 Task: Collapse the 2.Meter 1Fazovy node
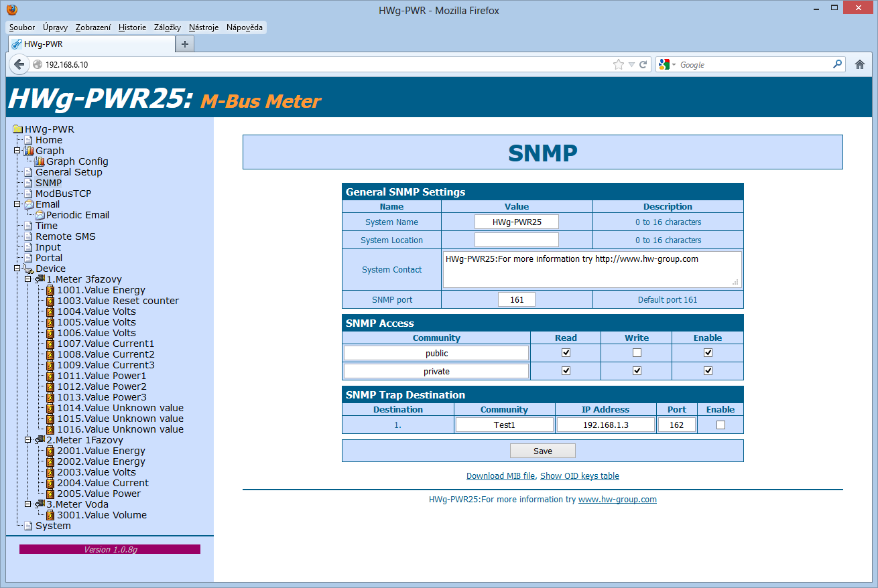tap(28, 440)
